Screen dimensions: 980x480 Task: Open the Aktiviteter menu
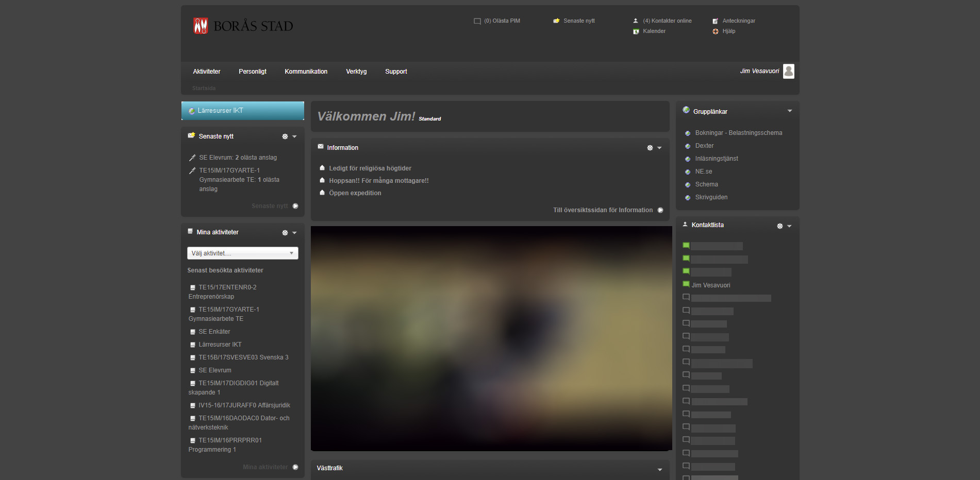[x=207, y=72]
